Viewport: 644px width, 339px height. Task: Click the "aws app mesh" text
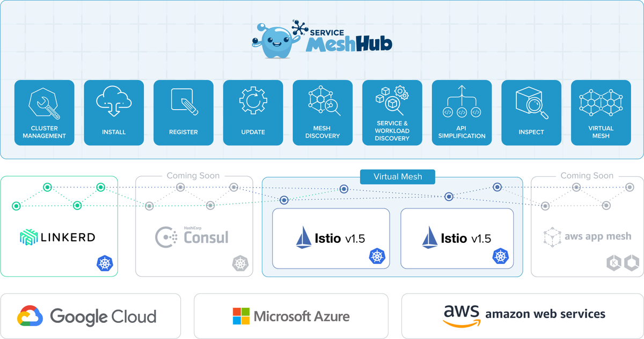597,236
